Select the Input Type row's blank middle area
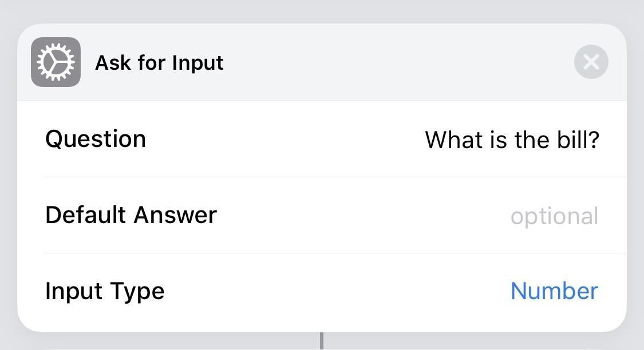Image resolution: width=644 pixels, height=350 pixels. pos(338,291)
